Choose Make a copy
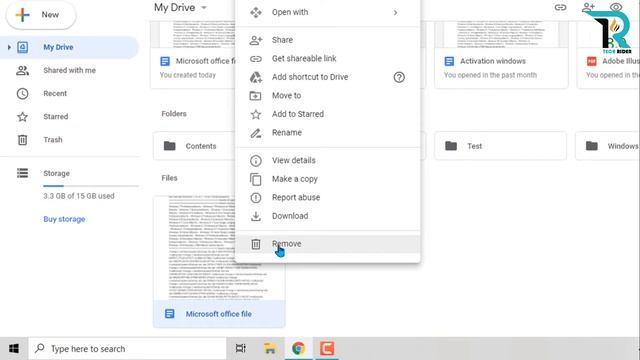 pos(328,179)
